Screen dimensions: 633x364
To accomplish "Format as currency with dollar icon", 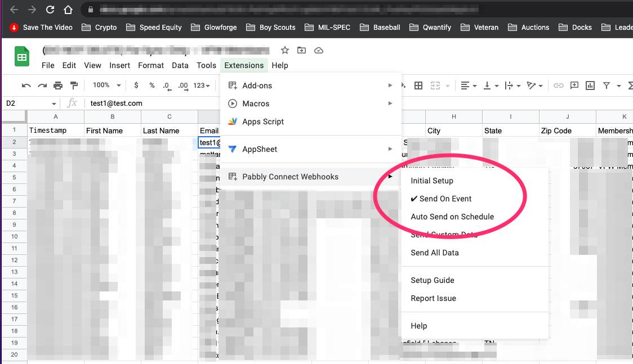I will 136,86.
